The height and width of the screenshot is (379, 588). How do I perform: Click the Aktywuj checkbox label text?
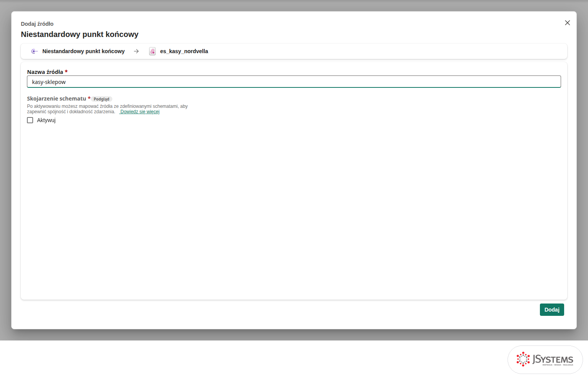point(46,120)
